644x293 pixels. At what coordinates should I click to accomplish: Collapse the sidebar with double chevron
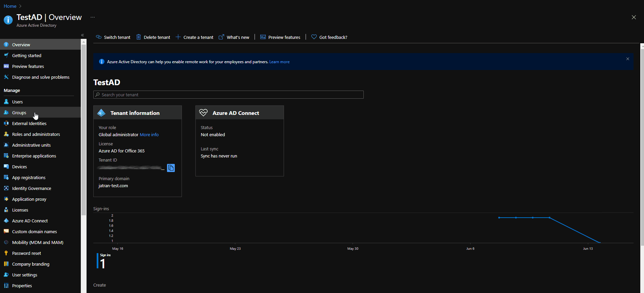pos(82,35)
